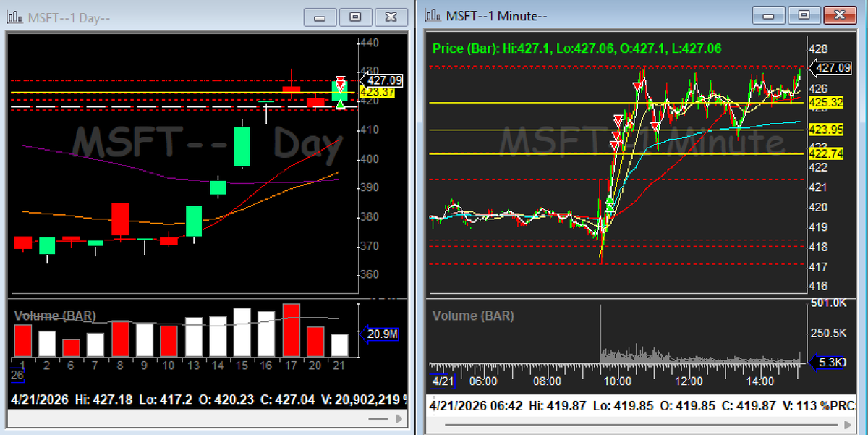The width and height of the screenshot is (868, 435).
Task: Click the yellow 423.37 price label in Day chart
Action: click(x=377, y=92)
